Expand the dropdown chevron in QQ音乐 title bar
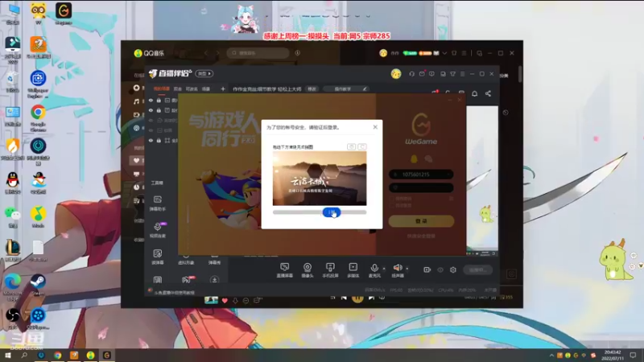This screenshot has height=362, width=644. 444,53
